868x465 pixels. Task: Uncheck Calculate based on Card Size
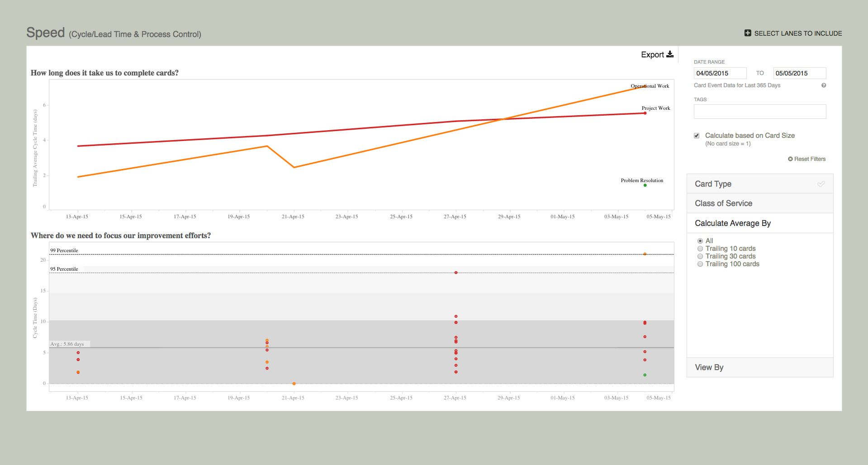(x=696, y=136)
